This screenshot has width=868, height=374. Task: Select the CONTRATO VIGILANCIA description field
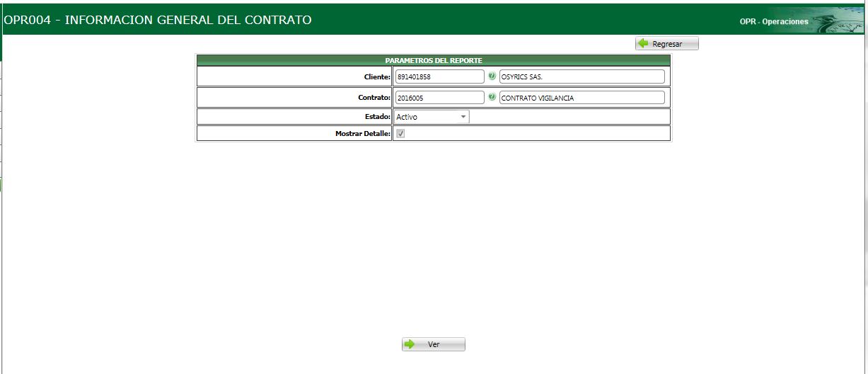tap(581, 98)
